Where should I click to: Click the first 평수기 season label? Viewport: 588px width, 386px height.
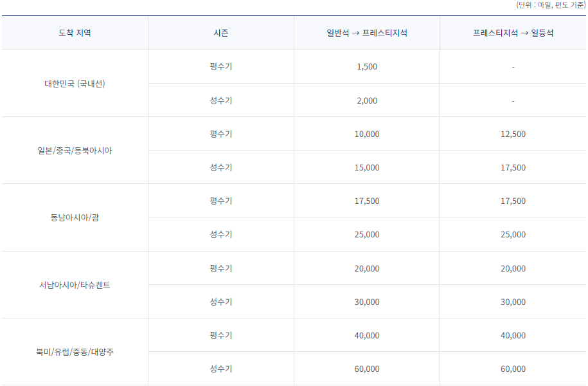220,66
